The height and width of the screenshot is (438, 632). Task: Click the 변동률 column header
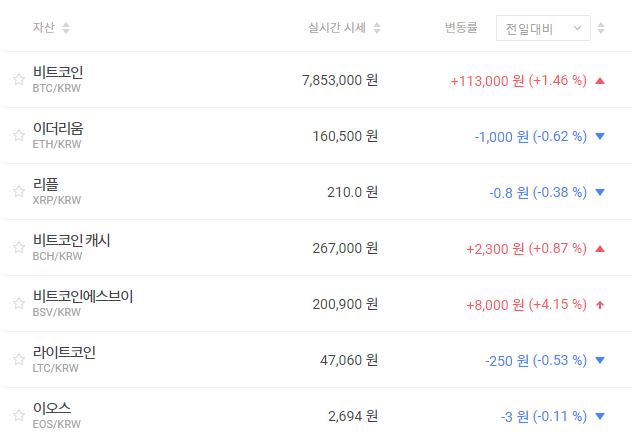pyautogui.click(x=461, y=28)
